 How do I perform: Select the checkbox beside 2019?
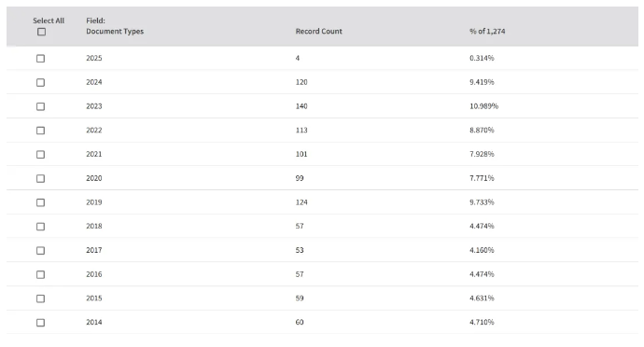tap(40, 202)
